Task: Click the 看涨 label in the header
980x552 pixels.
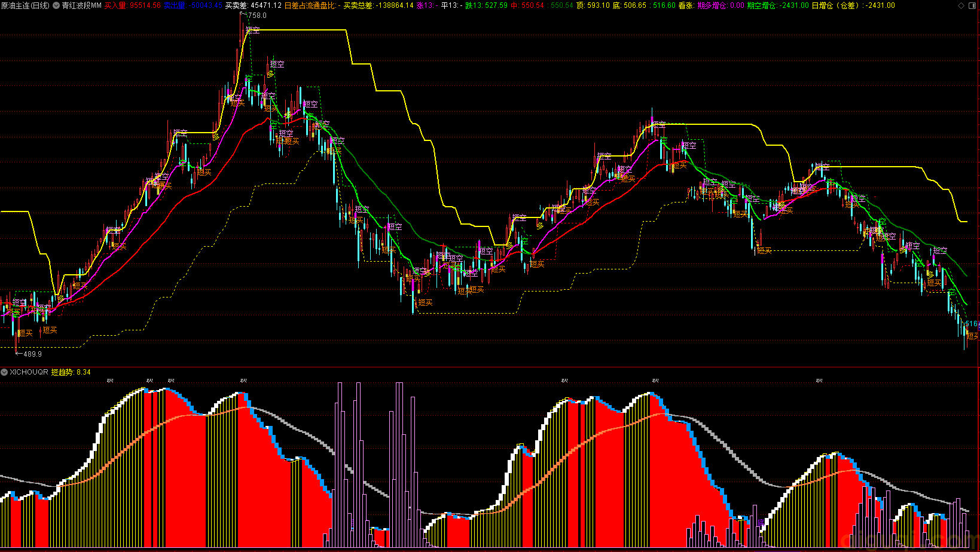Action: 685,5
